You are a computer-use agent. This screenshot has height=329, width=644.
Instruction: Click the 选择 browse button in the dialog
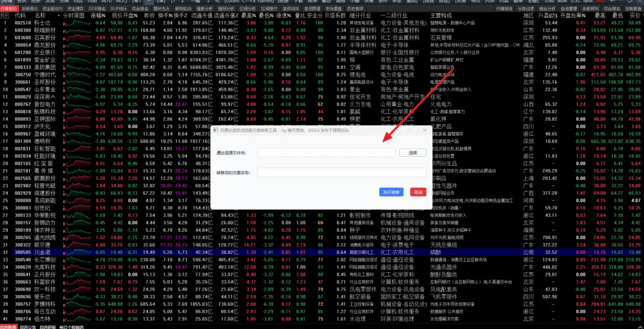click(x=413, y=153)
